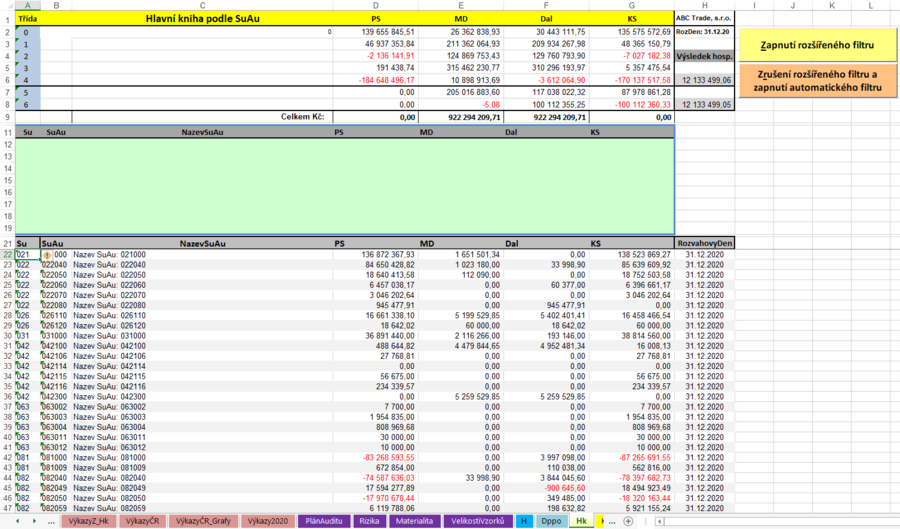
Task: Click the next sheet navigation arrow
Action: [34, 521]
